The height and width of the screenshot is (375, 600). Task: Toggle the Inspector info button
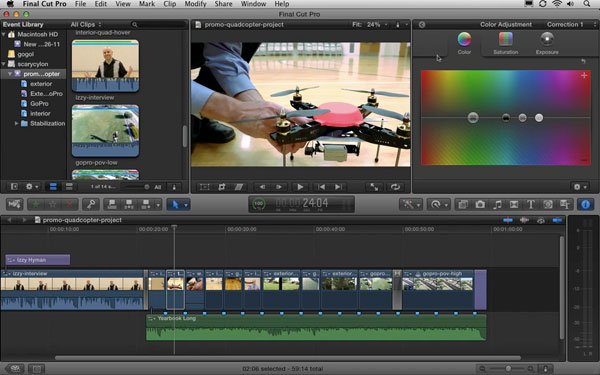point(585,204)
